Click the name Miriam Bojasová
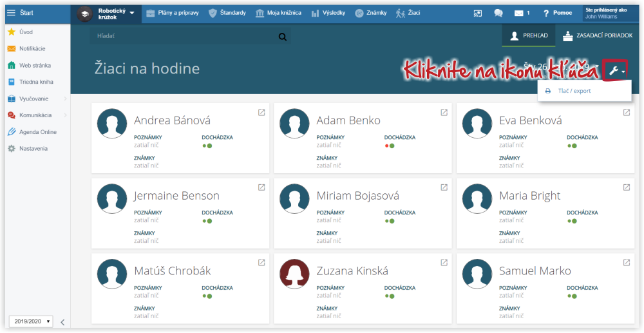 coord(357,196)
